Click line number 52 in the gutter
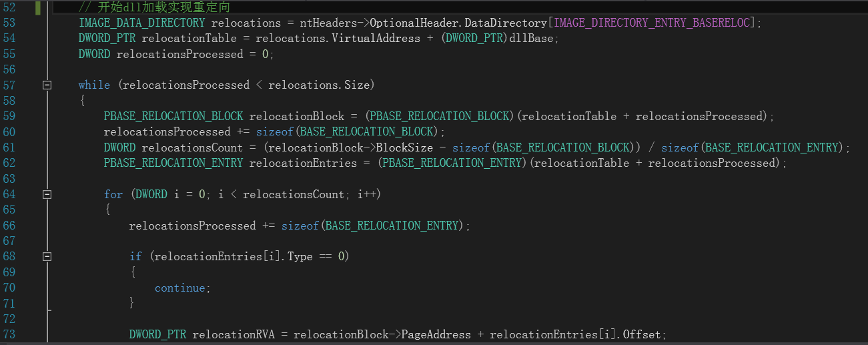This screenshot has width=868, height=345. tap(9, 7)
